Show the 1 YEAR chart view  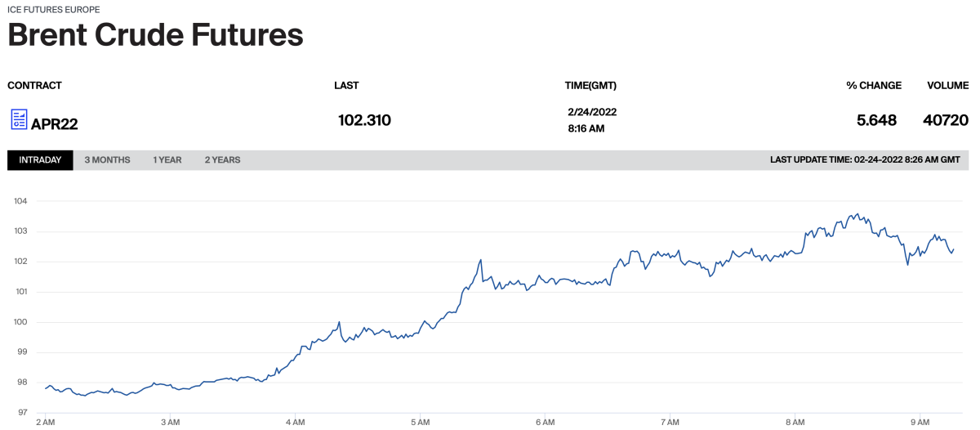pyautogui.click(x=167, y=160)
